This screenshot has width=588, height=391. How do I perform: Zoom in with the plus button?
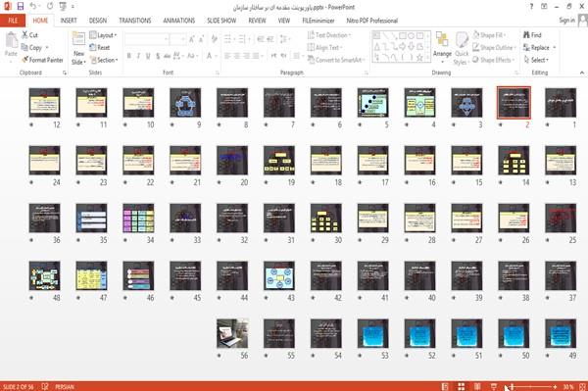click(555, 386)
